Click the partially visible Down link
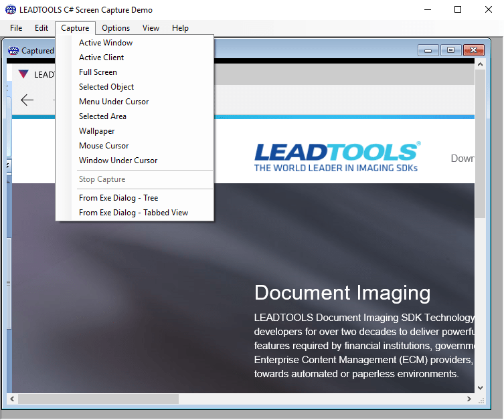 click(x=463, y=159)
